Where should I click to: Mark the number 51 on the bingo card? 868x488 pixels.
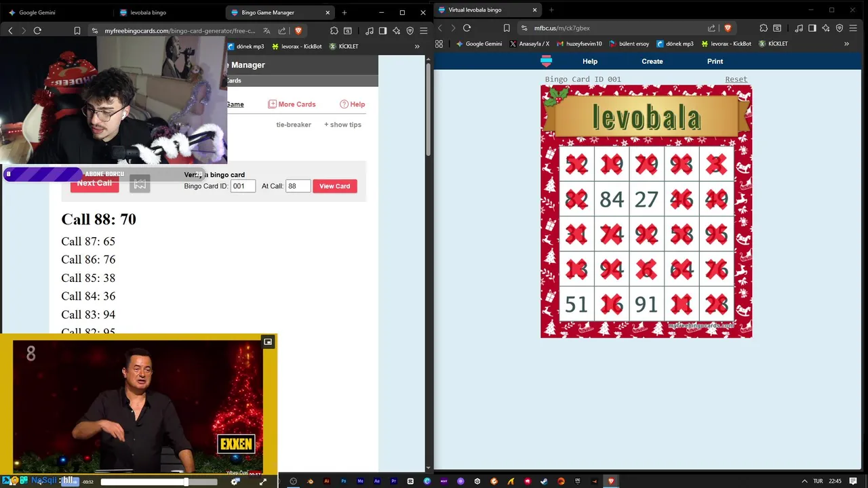click(576, 304)
